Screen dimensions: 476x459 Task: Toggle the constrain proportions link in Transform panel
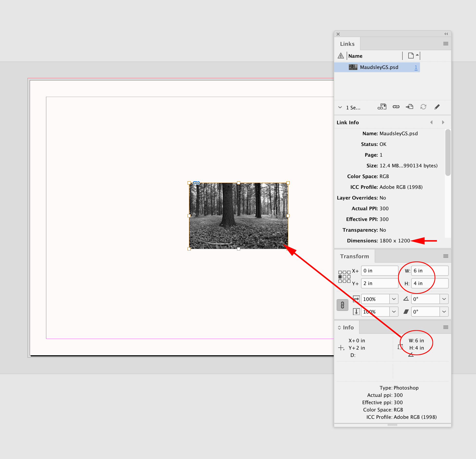pos(343,305)
